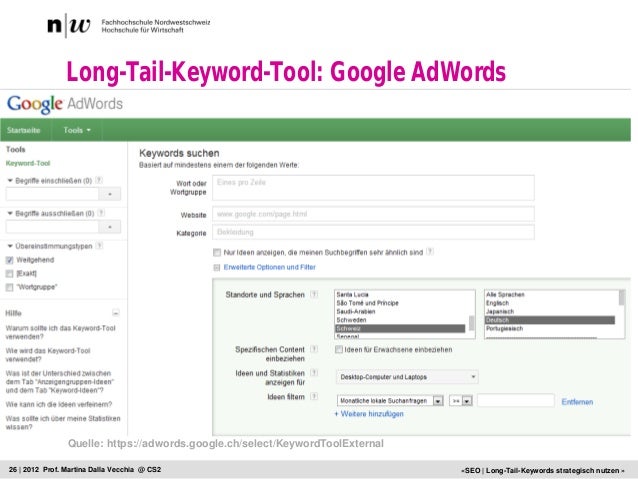Check Nur Ideen anzeigen sehr ähnlich option
This screenshot has width=638, height=479.
(217, 253)
